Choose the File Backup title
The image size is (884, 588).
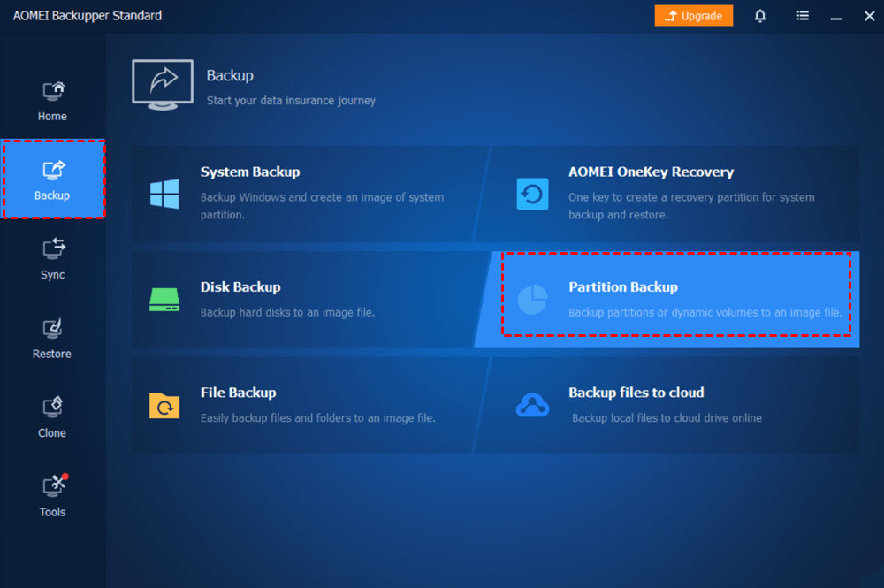(x=239, y=393)
